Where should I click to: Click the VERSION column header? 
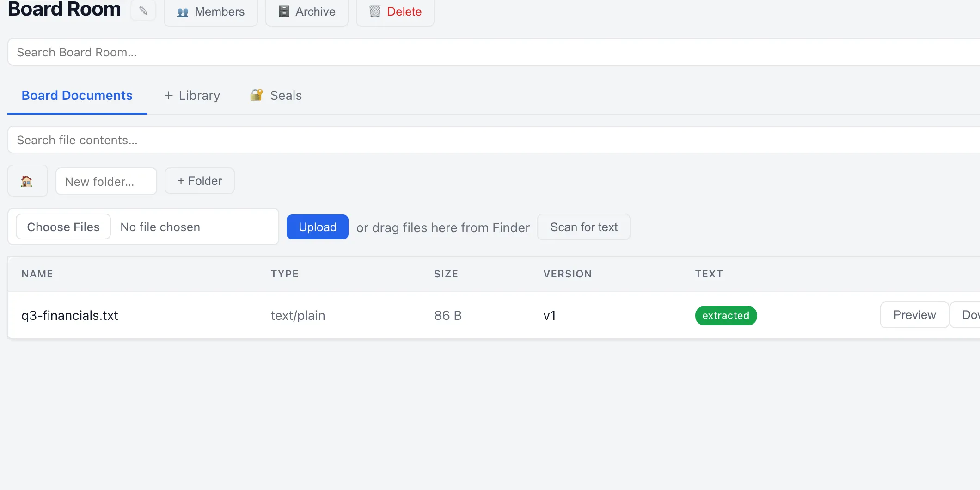[x=568, y=274]
